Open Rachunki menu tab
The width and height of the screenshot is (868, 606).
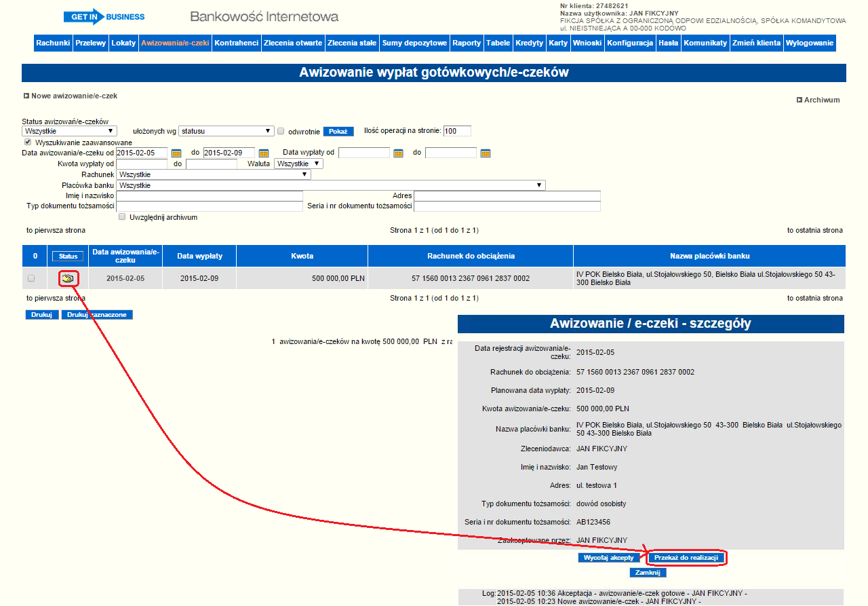(x=53, y=43)
